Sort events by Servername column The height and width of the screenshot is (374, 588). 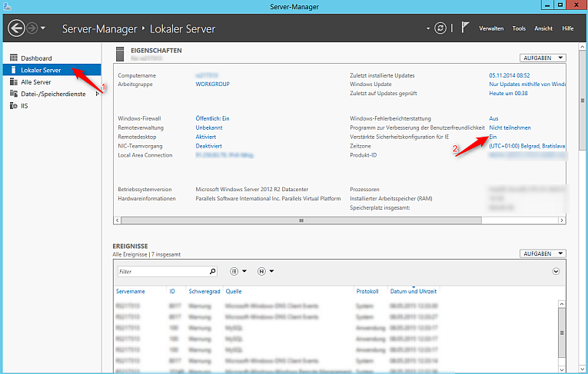click(131, 291)
